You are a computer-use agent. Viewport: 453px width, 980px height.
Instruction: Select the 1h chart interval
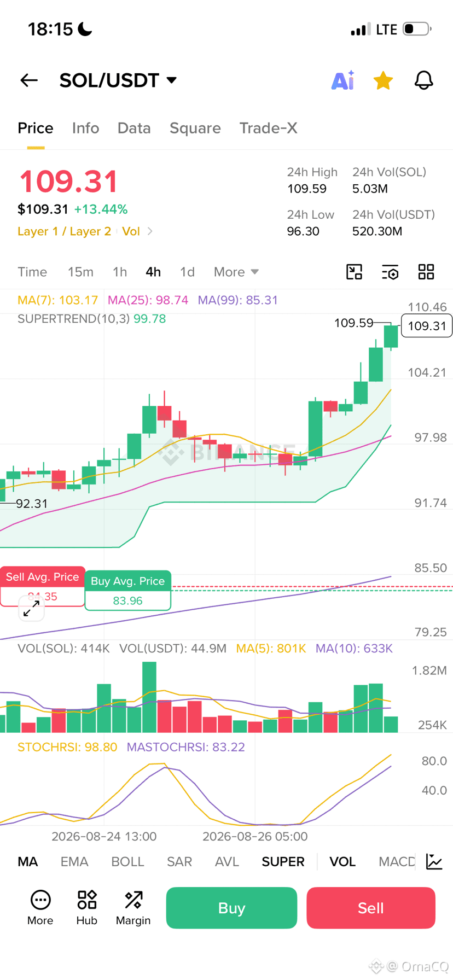click(120, 272)
